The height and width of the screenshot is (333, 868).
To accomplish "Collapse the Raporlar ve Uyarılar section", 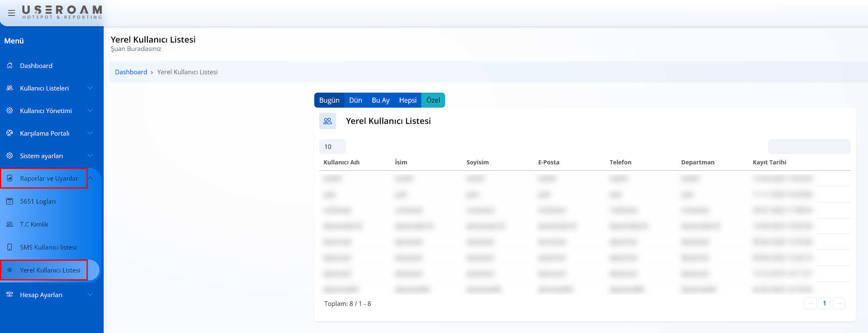I will 90,178.
